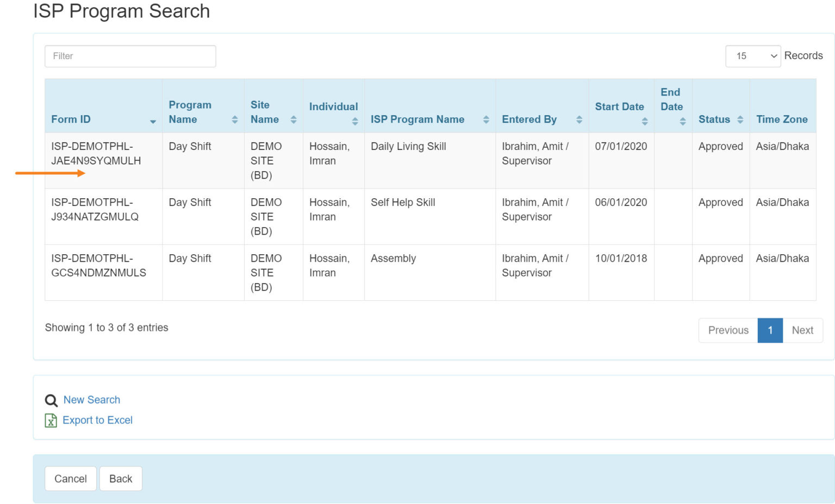835x504 pixels.
Task: Click inside the Filter text box
Action: [x=130, y=56]
